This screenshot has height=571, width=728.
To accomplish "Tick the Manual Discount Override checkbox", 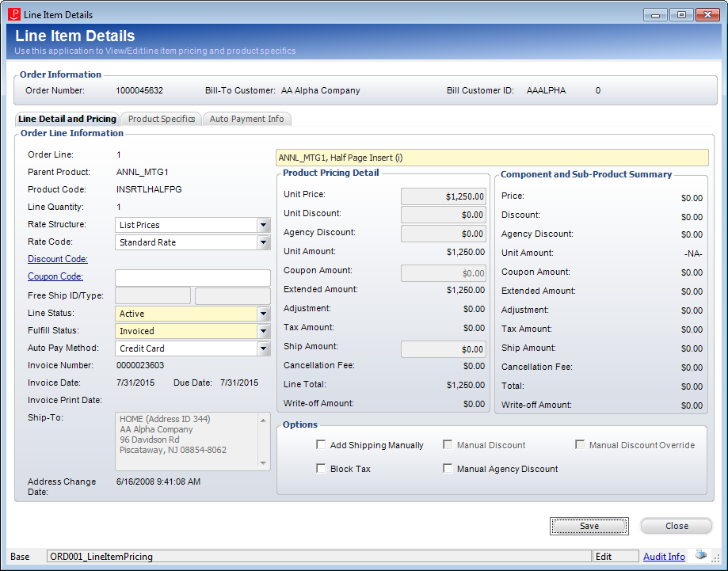I will click(x=580, y=445).
